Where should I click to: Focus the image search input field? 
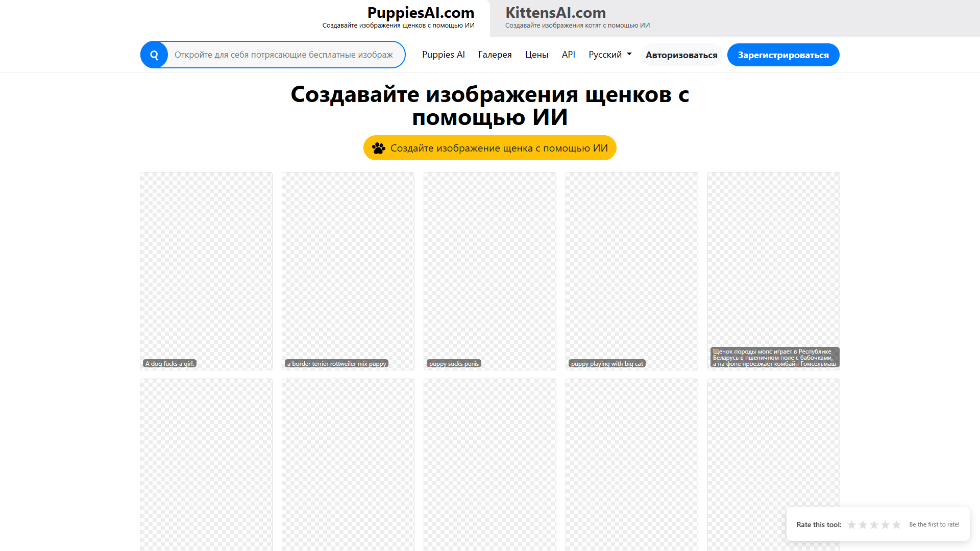[286, 55]
